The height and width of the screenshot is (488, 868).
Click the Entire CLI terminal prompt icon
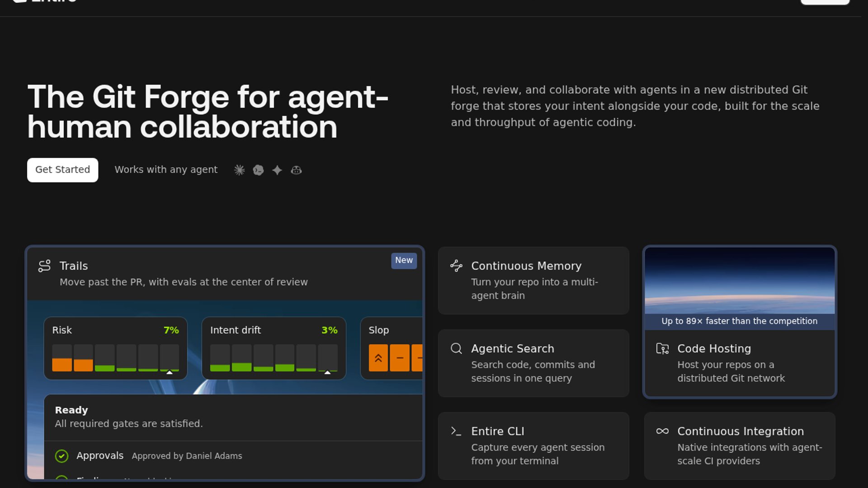point(456,431)
